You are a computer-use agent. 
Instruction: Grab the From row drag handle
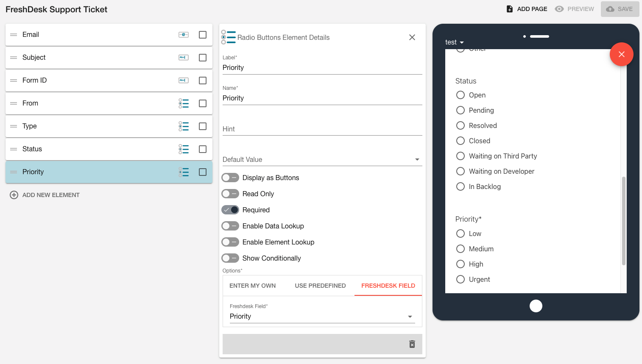coord(14,103)
